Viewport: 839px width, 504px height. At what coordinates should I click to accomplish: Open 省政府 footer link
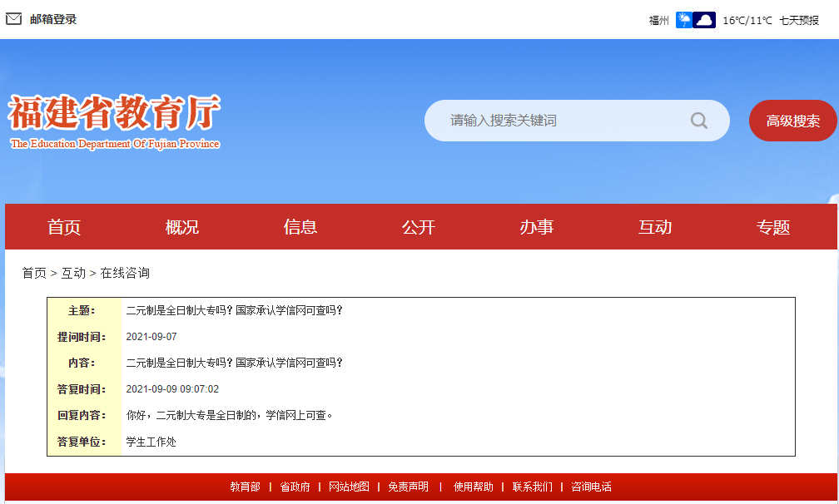coord(295,487)
